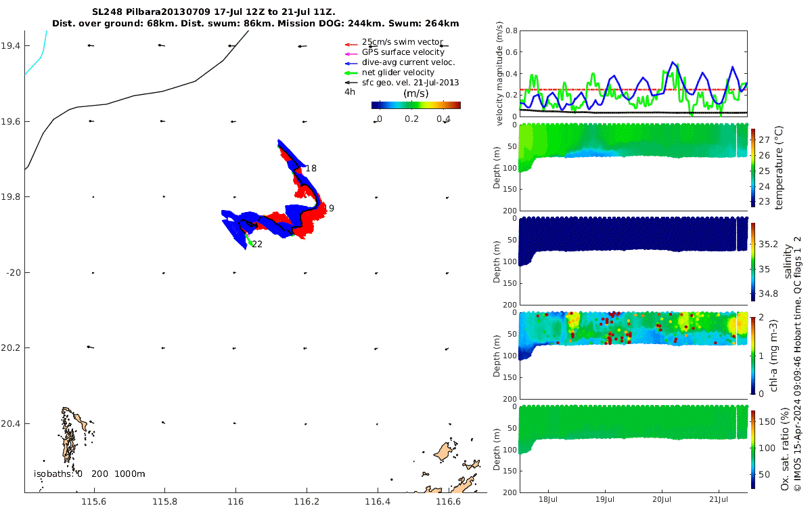Click the black sfc geo. vel. legend arrow
The height and width of the screenshot is (508, 812).
pos(353,83)
